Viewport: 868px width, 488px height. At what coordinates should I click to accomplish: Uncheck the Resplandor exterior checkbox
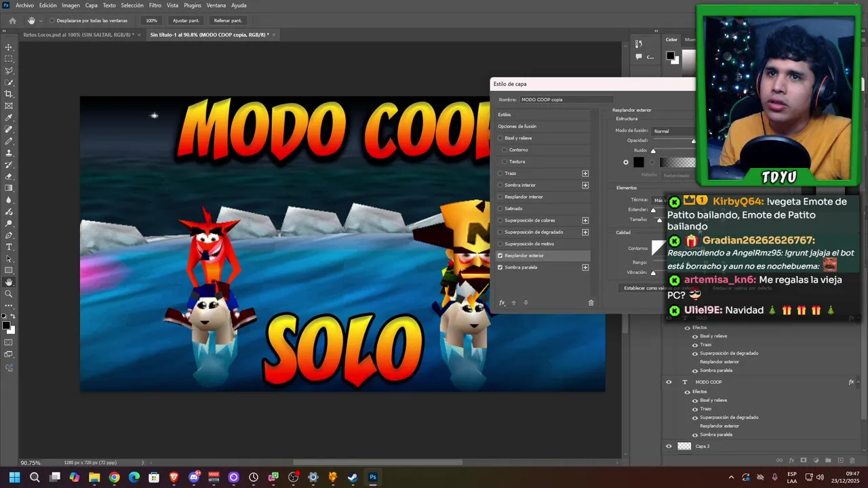pyautogui.click(x=500, y=256)
